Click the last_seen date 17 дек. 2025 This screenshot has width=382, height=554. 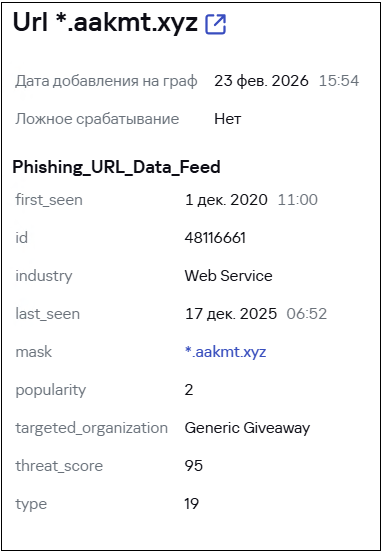tap(231, 314)
